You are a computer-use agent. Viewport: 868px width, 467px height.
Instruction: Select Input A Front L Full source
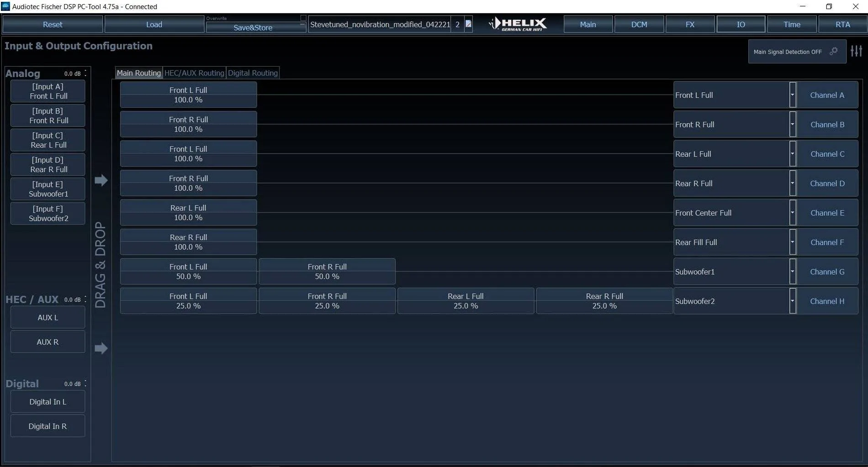pyautogui.click(x=48, y=91)
